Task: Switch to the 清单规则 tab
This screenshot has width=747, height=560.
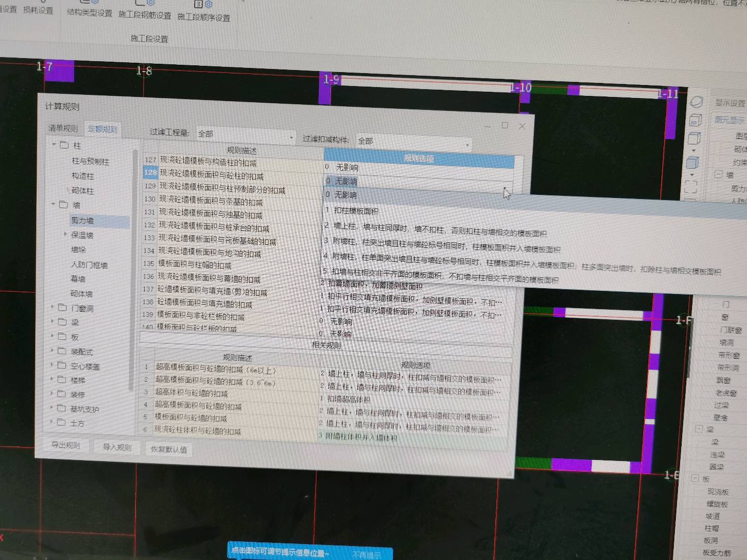Action: [x=63, y=128]
